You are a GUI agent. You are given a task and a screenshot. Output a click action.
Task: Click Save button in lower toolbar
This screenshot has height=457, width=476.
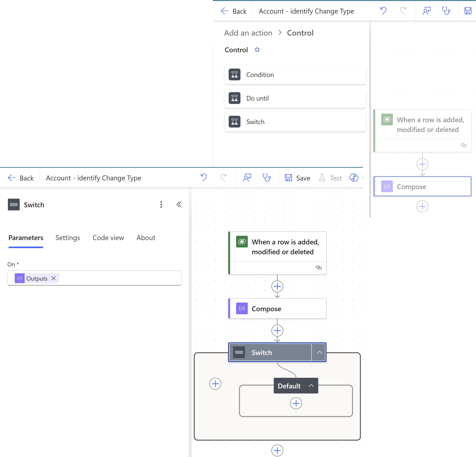click(x=297, y=178)
